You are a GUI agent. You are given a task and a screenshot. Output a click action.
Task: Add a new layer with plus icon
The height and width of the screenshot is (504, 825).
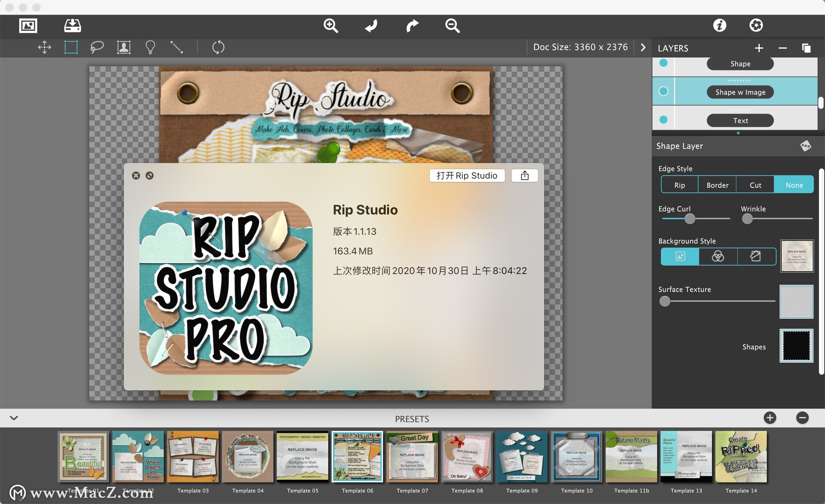(x=759, y=48)
